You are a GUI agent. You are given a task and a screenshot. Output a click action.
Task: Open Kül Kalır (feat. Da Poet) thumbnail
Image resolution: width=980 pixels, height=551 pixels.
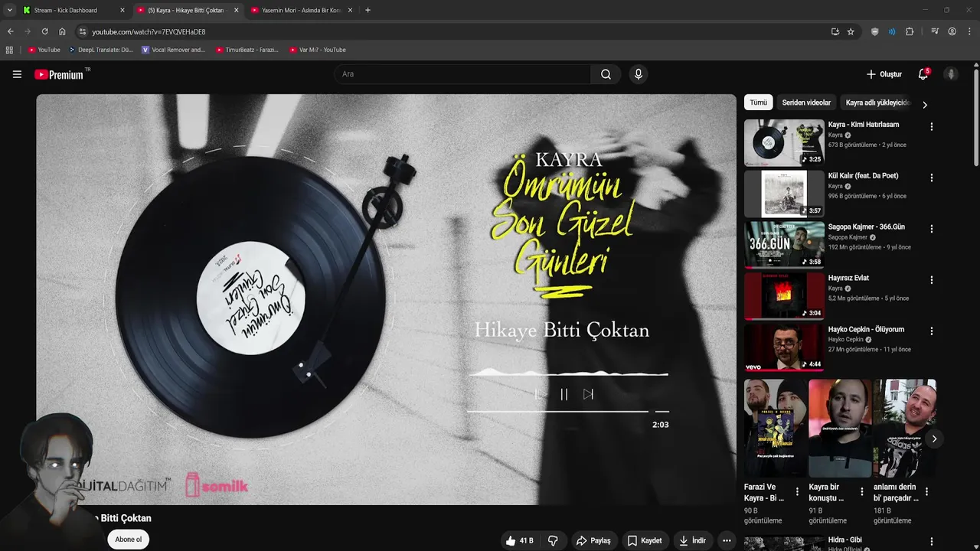click(784, 194)
